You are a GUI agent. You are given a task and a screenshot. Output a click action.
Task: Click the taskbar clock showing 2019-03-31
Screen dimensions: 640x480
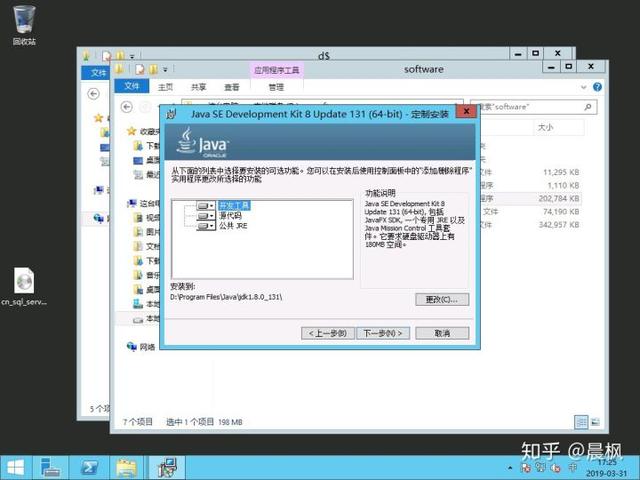pyautogui.click(x=607, y=468)
